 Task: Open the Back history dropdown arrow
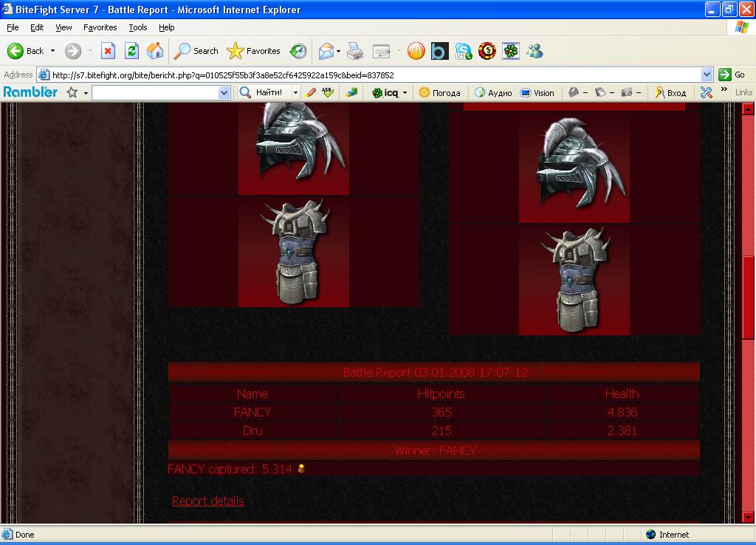pyautogui.click(x=52, y=51)
